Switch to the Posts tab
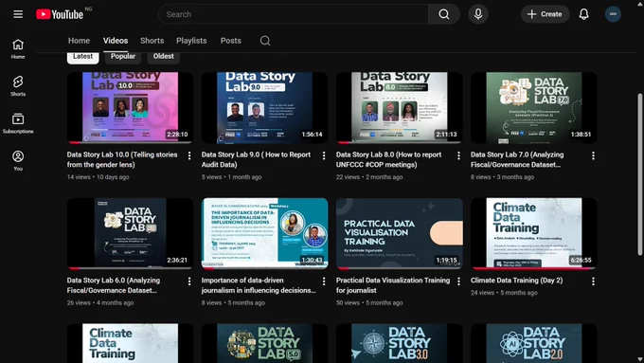Viewport: 644px width, 363px height. pyautogui.click(x=231, y=41)
